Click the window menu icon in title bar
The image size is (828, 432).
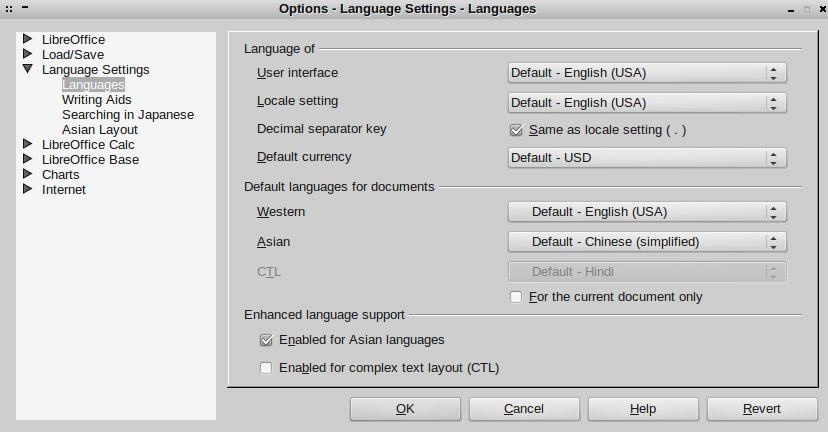(9, 9)
